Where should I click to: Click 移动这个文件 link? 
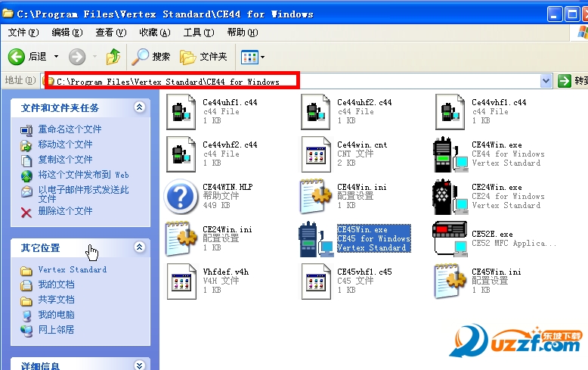pos(65,145)
